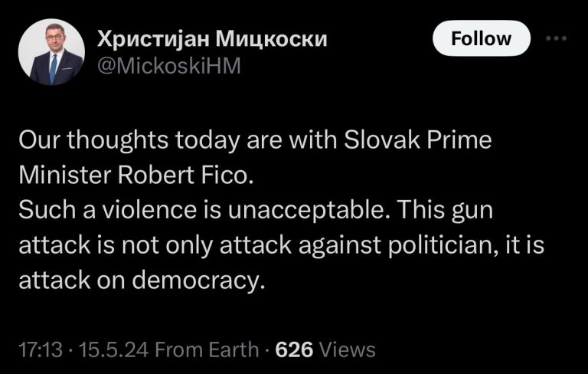Select the @MickoskiHM handle

pos(168,66)
